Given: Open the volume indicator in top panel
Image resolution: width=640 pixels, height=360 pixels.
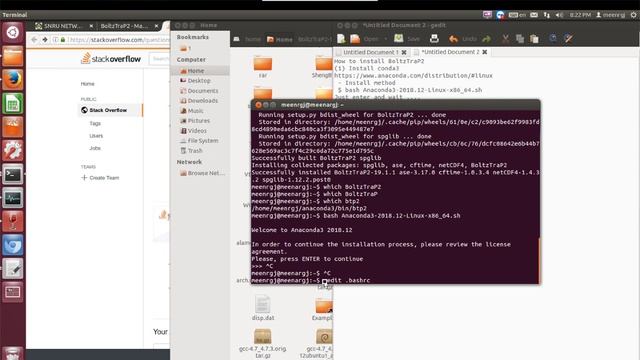Looking at the screenshot, I should coord(559,15).
